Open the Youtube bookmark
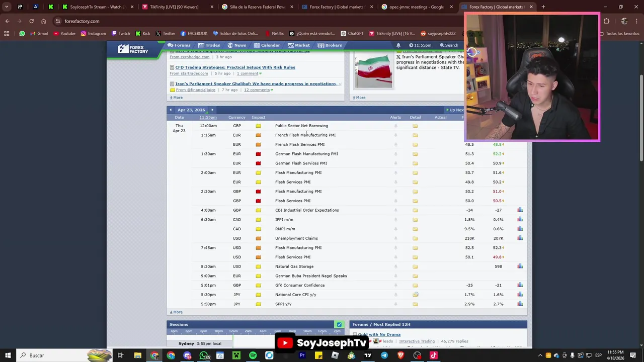This screenshot has width=644, height=362. [64, 34]
